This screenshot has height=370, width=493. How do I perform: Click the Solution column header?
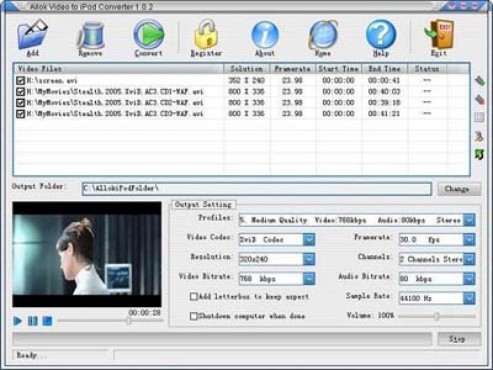(247, 69)
